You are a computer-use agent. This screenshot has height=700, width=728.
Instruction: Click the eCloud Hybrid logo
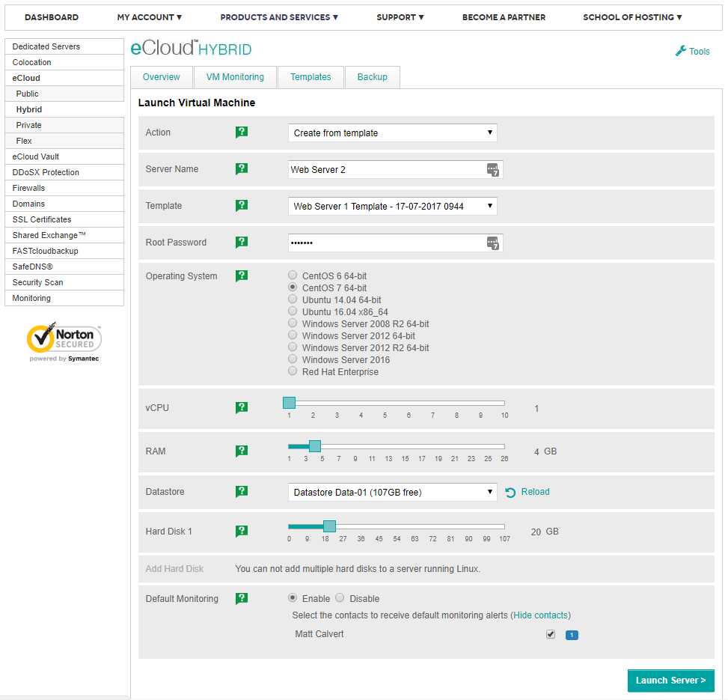pyautogui.click(x=191, y=49)
